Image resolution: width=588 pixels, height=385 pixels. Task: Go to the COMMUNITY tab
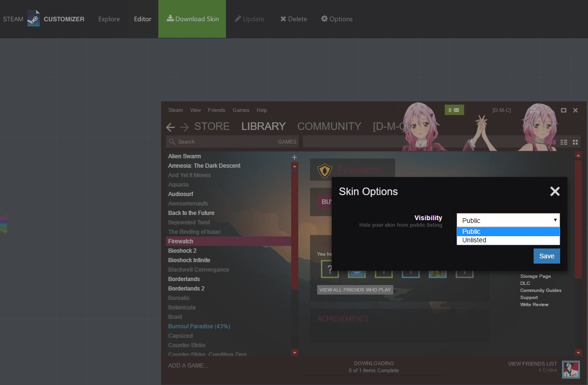[329, 127]
